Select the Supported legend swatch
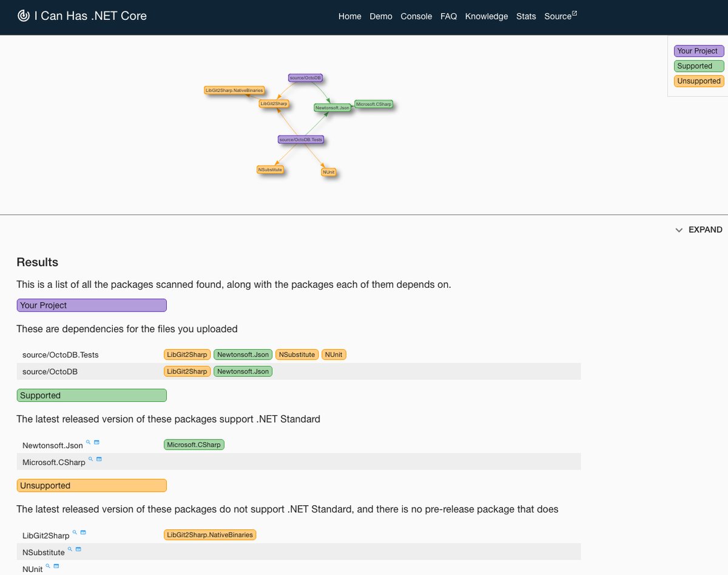The height and width of the screenshot is (575, 728). point(699,66)
